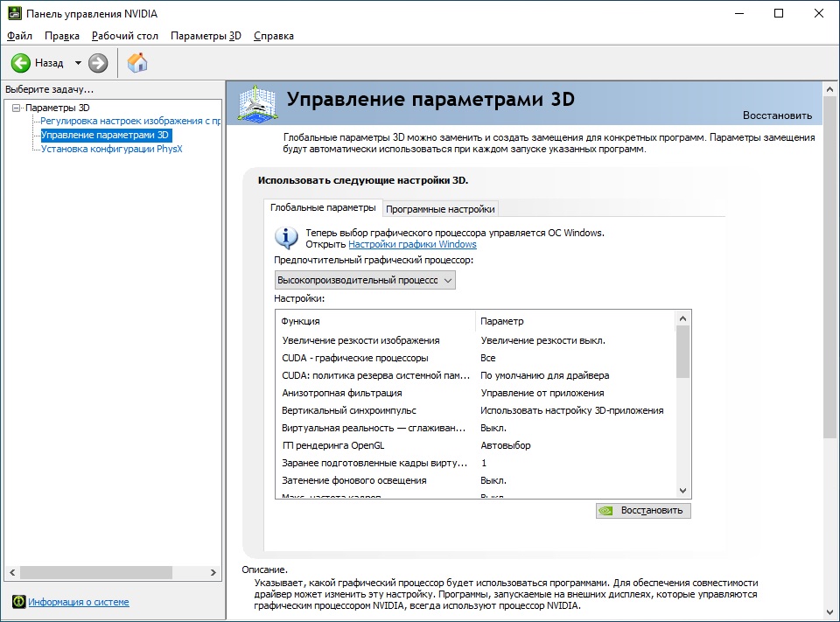Select Управление параметрами 3D tree item
Screen dimensions: 840x622
(106, 135)
